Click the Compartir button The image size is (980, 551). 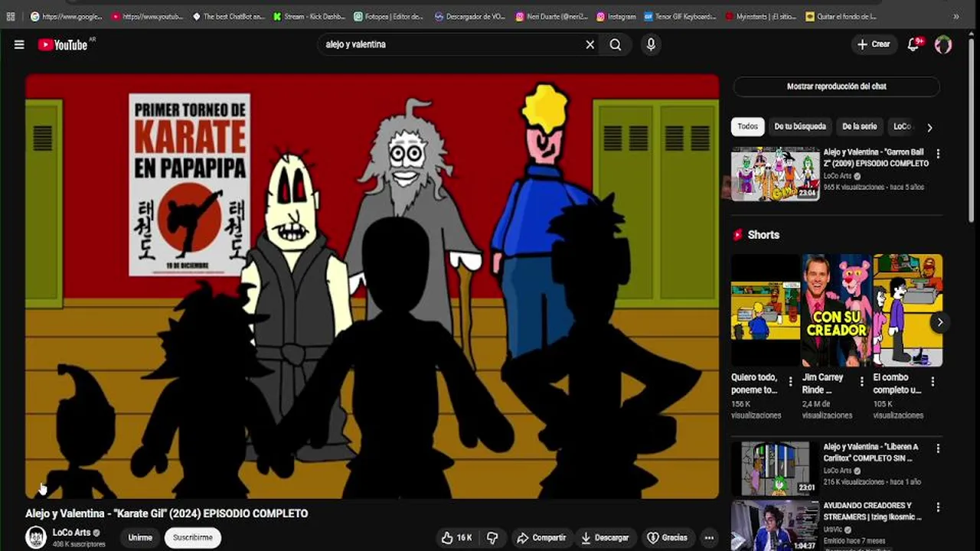click(x=541, y=537)
